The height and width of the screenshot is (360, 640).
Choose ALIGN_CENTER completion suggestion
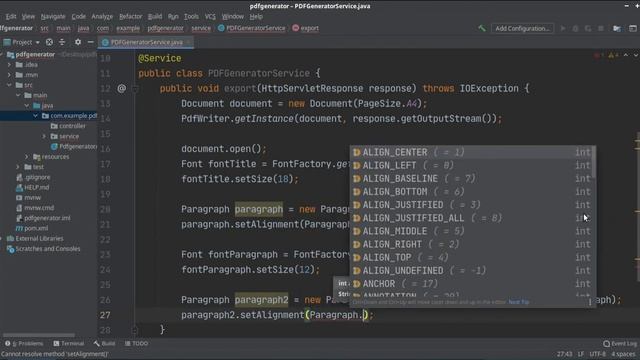coord(472,152)
